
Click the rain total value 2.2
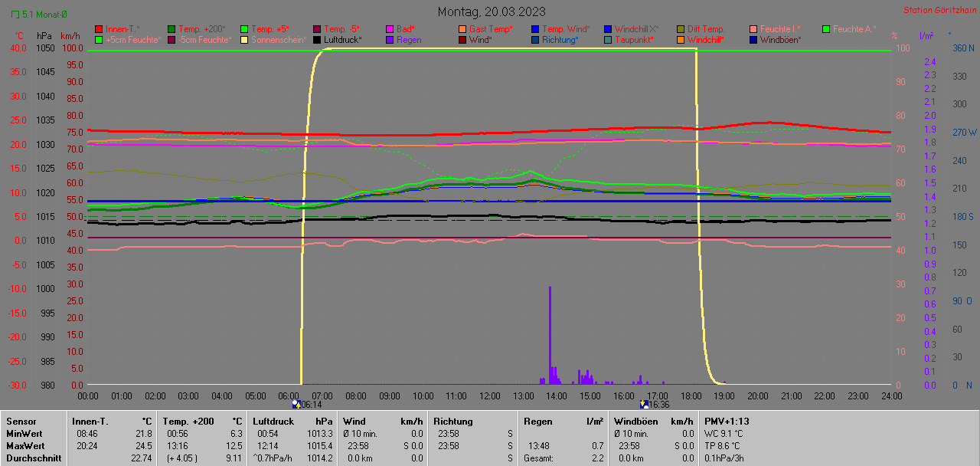click(x=597, y=458)
